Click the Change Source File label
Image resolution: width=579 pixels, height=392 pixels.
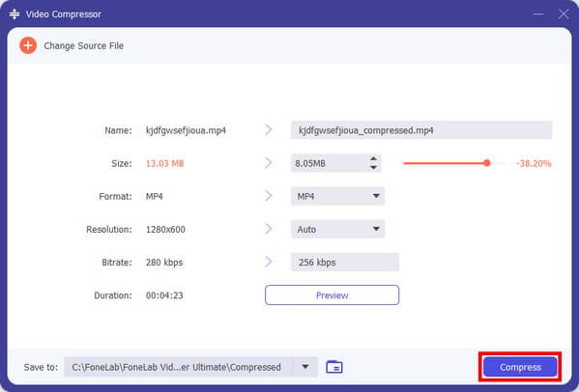click(84, 45)
